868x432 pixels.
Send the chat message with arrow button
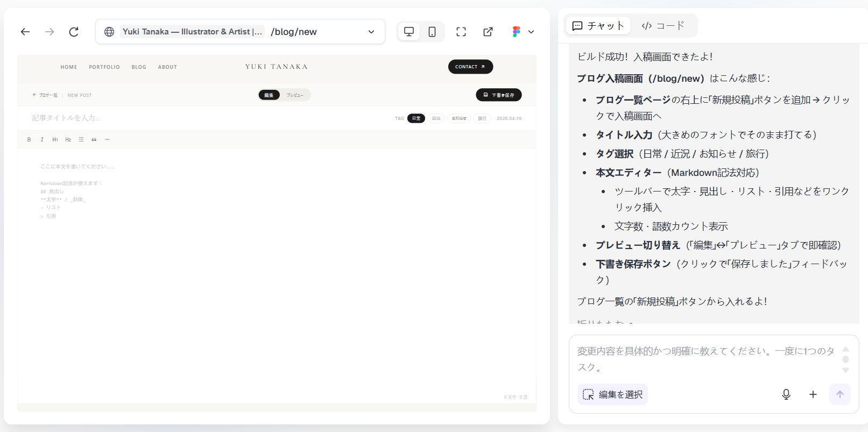point(840,394)
